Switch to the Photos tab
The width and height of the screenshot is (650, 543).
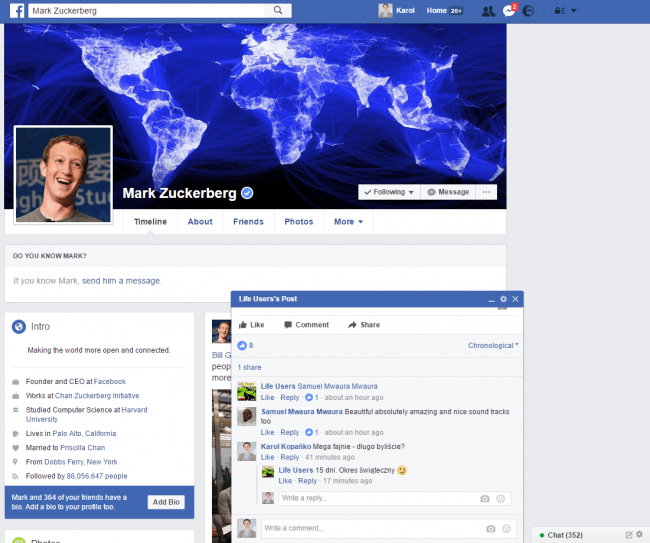tap(299, 222)
